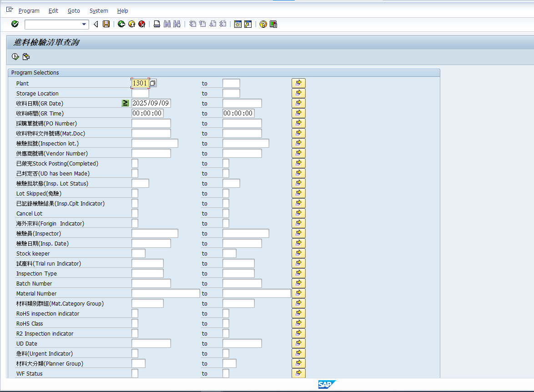Toggle the Lot Skipped checkbox field

(135, 193)
